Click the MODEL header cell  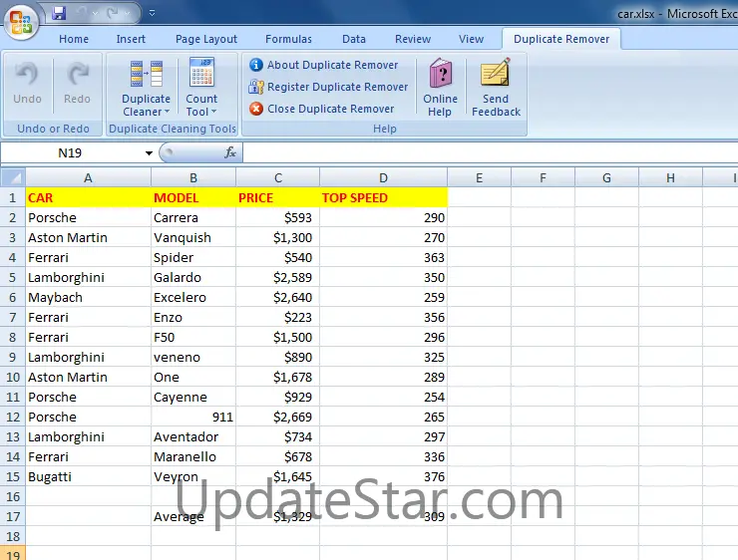pyautogui.click(x=193, y=197)
